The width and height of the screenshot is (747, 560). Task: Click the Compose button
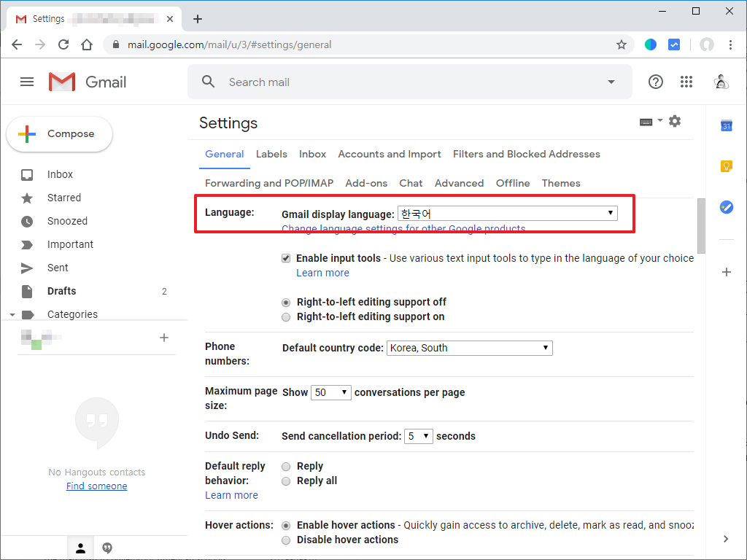[x=60, y=134]
